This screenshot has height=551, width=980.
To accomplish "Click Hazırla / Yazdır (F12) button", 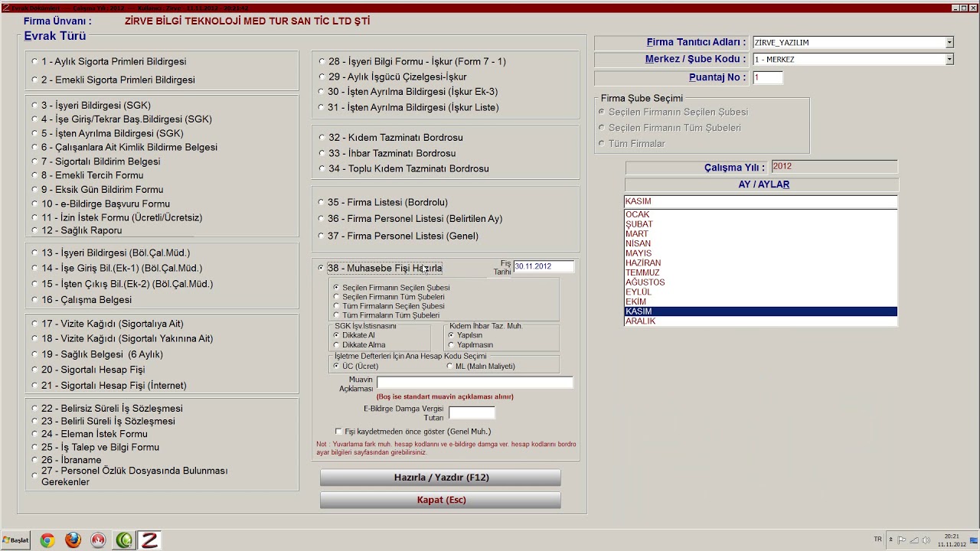I will tap(440, 478).
